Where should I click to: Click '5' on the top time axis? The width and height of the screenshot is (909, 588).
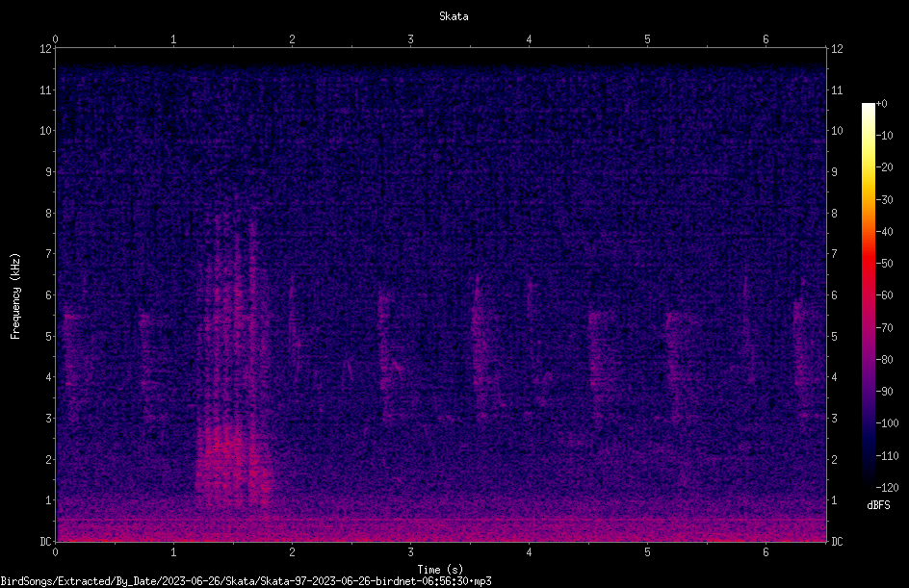(x=647, y=39)
